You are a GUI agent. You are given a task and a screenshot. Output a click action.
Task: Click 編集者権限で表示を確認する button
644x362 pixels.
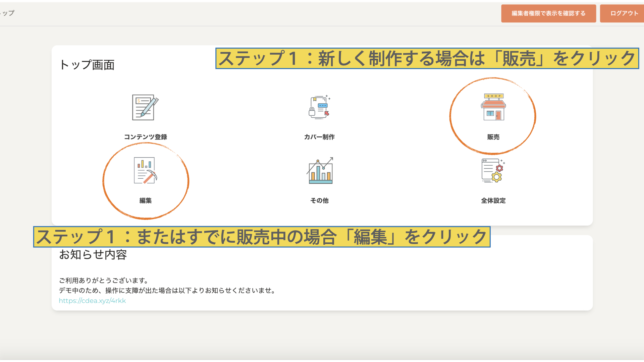[548, 13]
